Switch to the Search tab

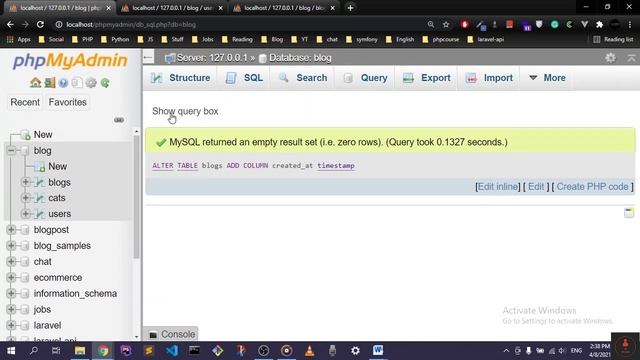[303, 78]
